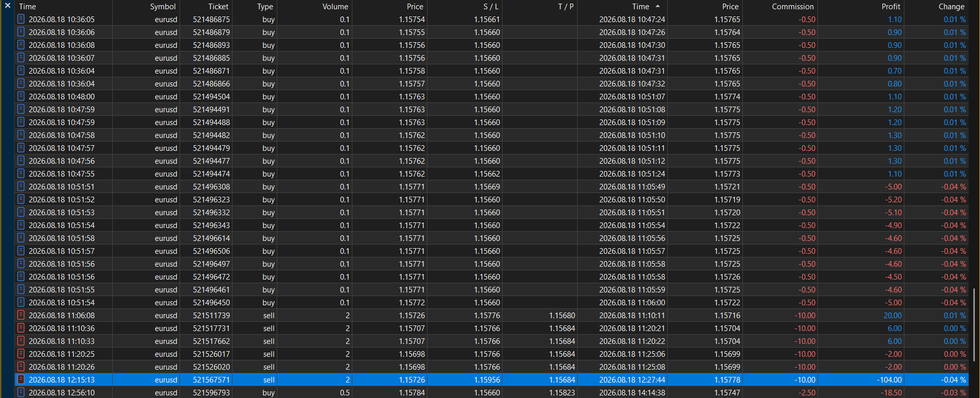Click the open price 1.15784
The width and height of the screenshot is (980, 398).
[x=412, y=393]
